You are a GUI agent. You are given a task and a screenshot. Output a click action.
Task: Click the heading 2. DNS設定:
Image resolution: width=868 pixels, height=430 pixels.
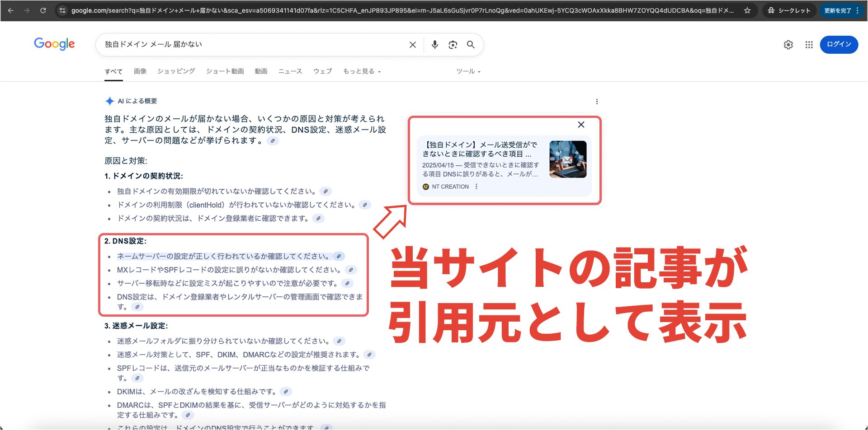[126, 241]
